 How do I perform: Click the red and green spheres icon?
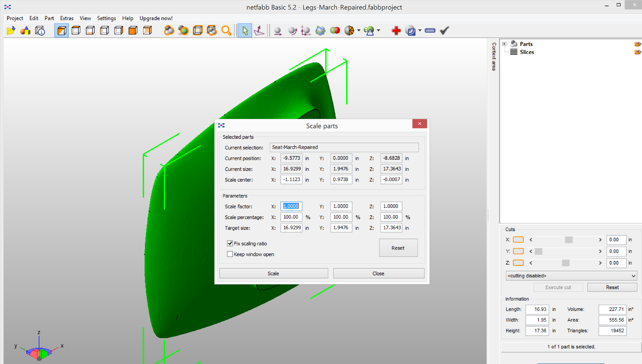click(x=335, y=31)
